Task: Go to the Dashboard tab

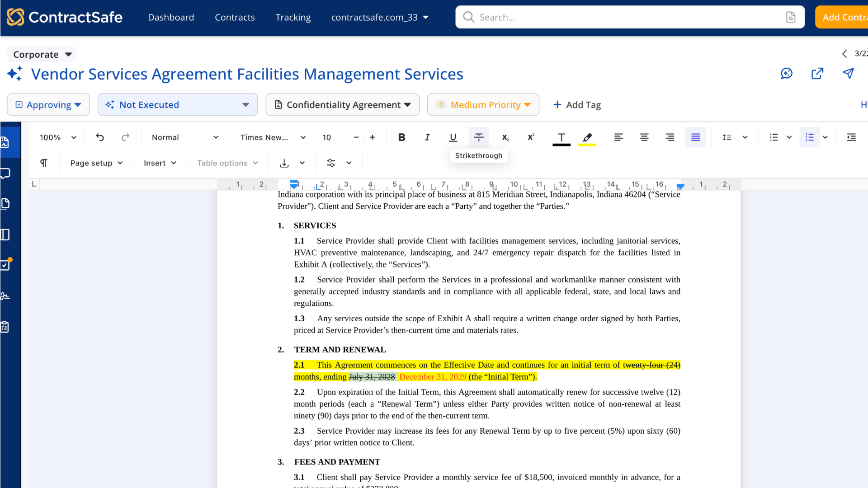Action: click(x=171, y=17)
